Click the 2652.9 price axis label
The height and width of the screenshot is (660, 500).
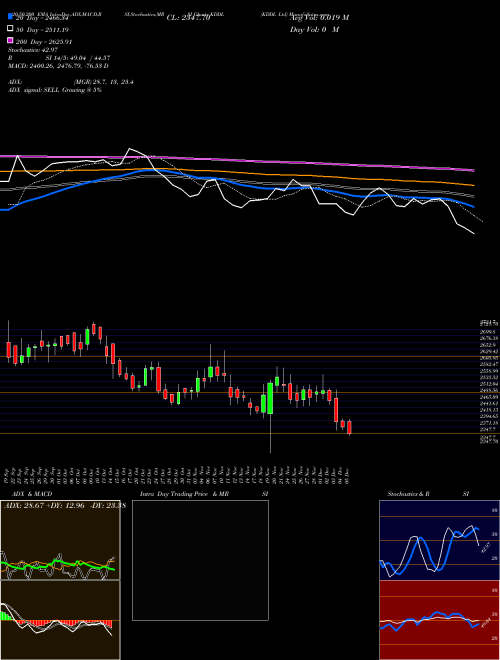tap(487, 345)
